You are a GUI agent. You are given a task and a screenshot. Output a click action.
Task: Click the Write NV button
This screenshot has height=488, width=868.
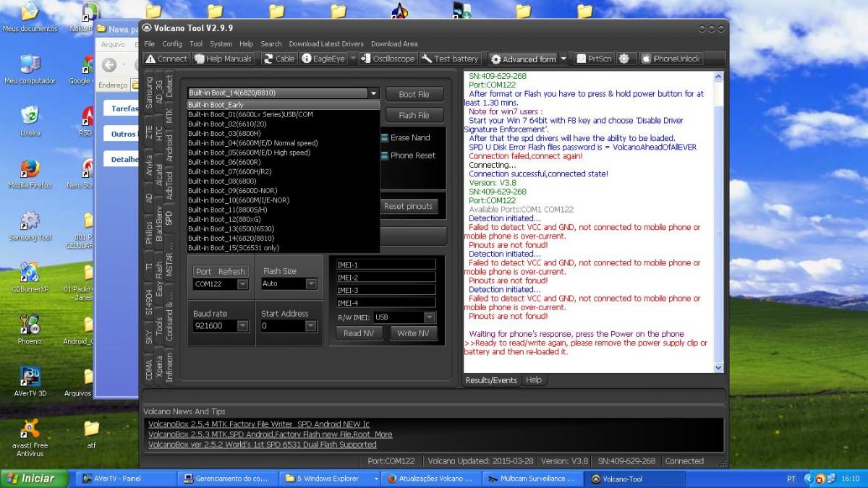coord(413,333)
